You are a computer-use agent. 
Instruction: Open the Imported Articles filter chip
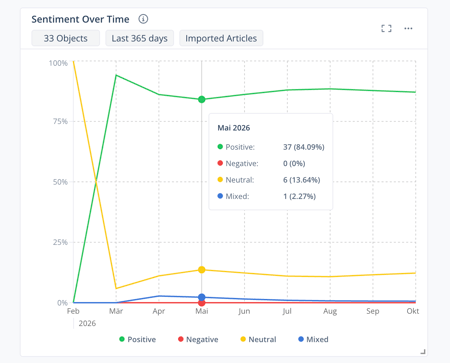221,38
